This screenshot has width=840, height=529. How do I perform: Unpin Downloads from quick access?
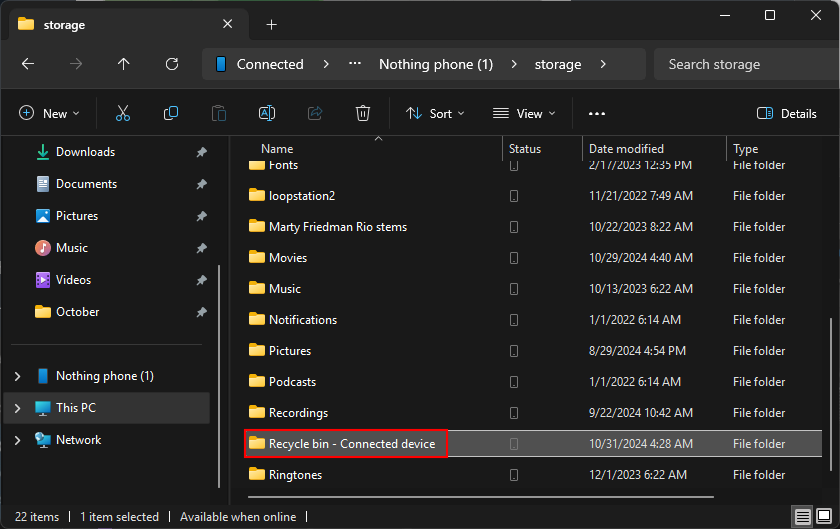click(201, 152)
